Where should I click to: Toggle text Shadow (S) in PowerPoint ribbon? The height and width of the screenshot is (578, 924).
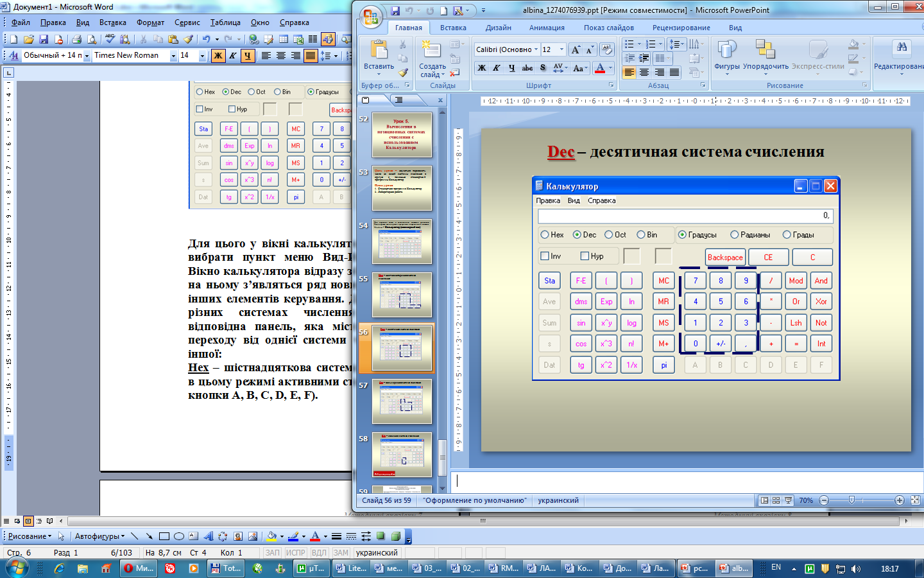tap(543, 67)
